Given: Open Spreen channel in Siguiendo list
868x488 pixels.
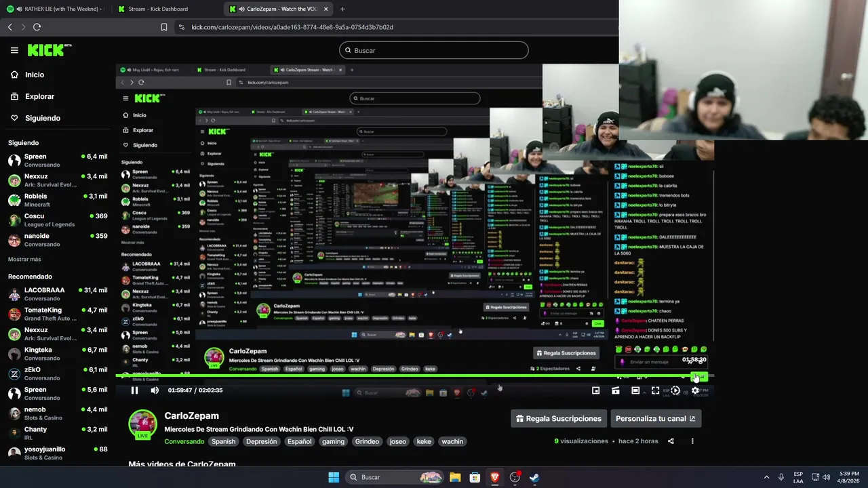Looking at the screenshot, I should coord(58,160).
